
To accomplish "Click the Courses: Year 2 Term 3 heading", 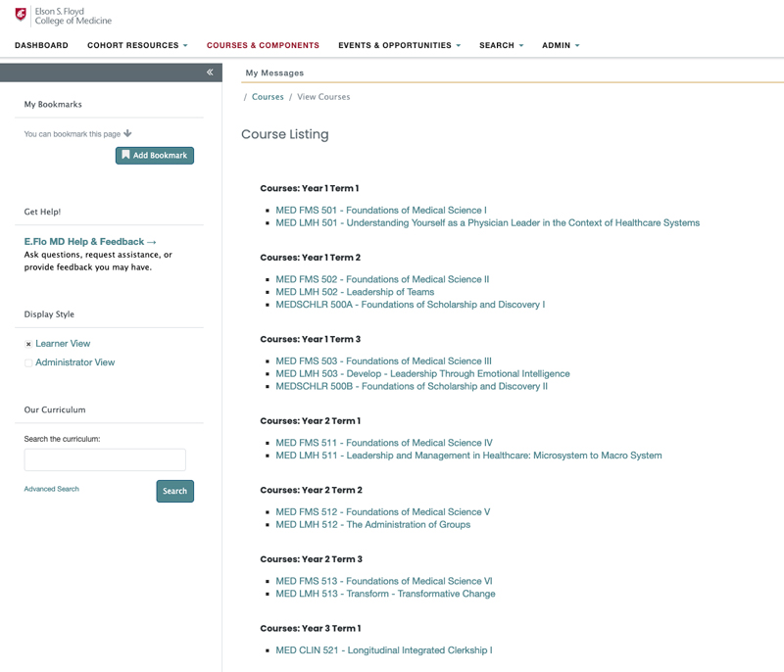I will point(311,559).
